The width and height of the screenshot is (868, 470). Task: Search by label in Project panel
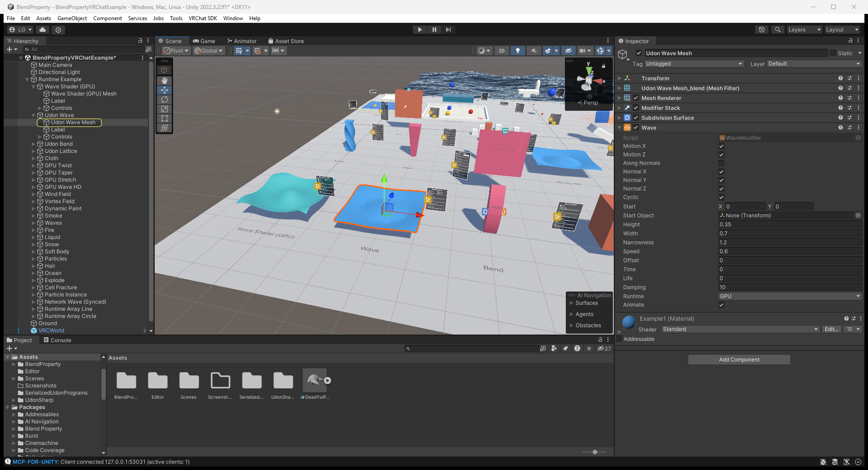click(566, 348)
